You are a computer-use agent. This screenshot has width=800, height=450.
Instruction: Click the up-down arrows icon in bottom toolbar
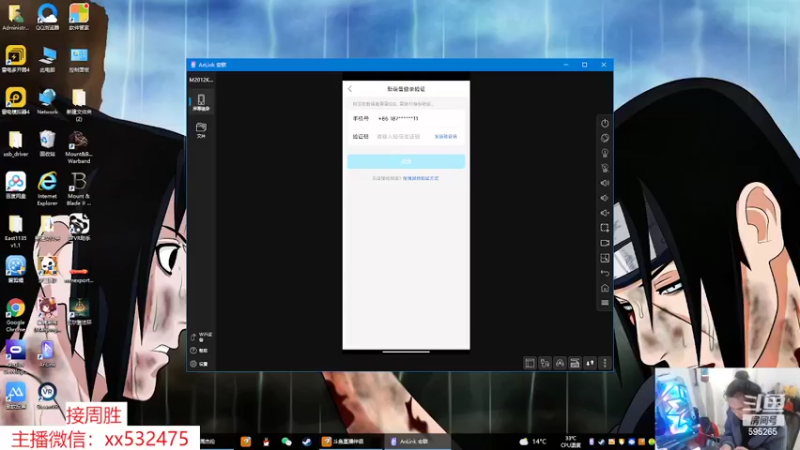[590, 363]
